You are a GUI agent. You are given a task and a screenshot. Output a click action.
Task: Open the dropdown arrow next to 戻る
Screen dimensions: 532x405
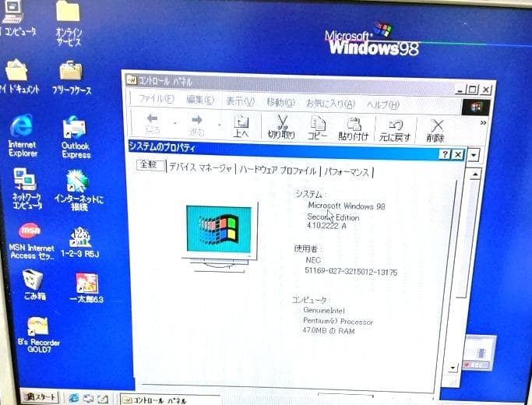pyautogui.click(x=175, y=123)
